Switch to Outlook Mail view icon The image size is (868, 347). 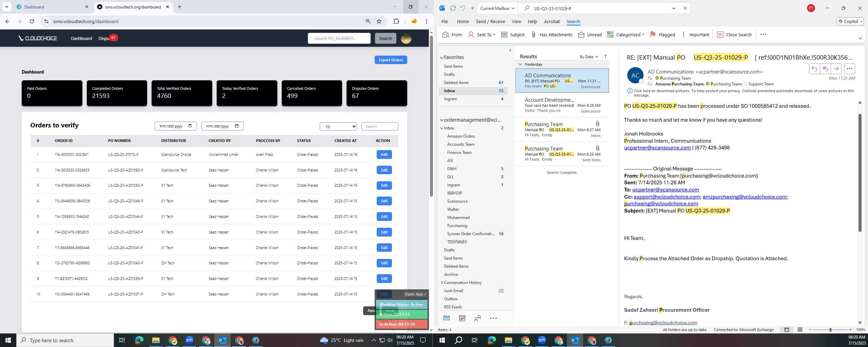point(447,318)
